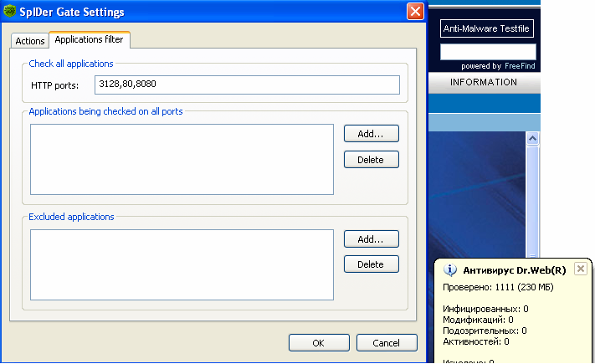Add application to checked on all ports
The width and height of the screenshot is (595, 364).
coord(371,134)
